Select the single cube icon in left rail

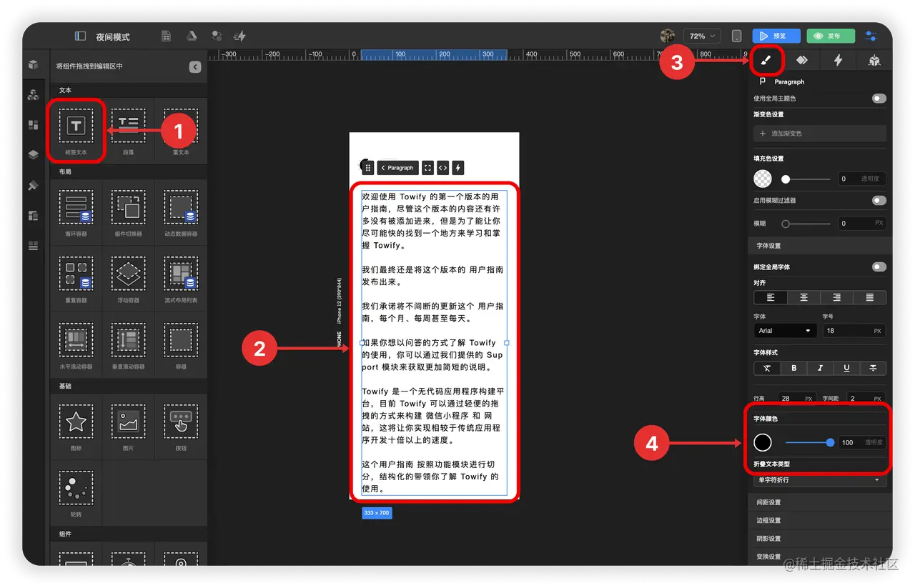click(x=33, y=64)
